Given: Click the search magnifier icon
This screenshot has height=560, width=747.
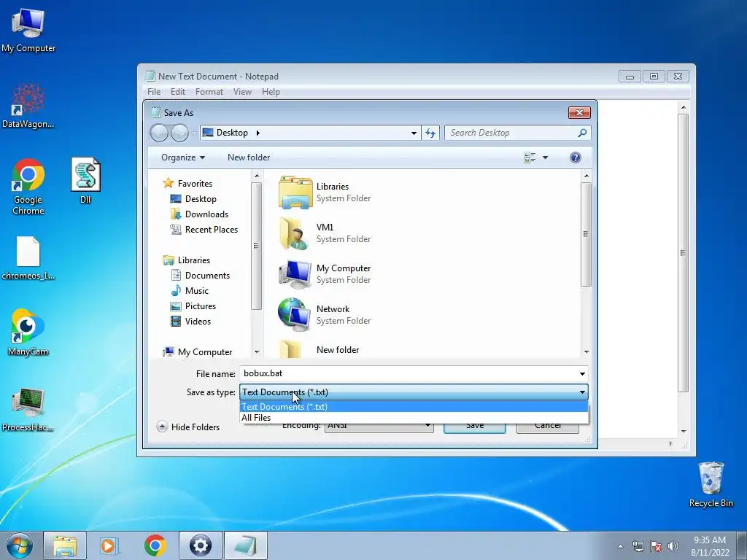Looking at the screenshot, I should pyautogui.click(x=581, y=133).
